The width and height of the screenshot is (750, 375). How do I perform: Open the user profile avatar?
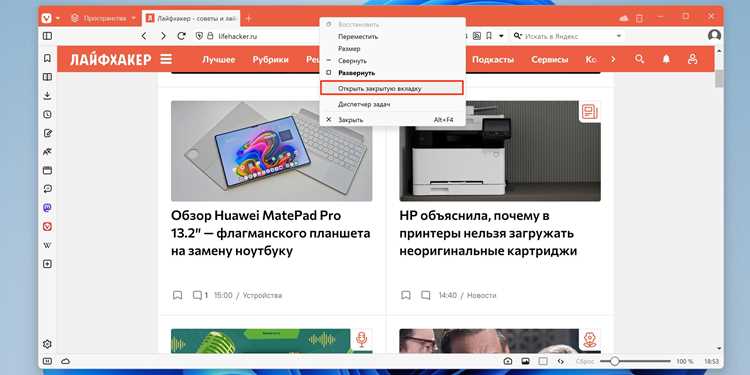[x=714, y=35]
